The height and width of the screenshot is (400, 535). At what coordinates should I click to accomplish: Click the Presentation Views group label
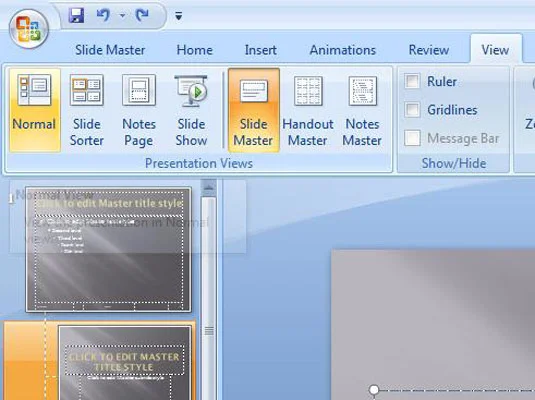tap(199, 163)
